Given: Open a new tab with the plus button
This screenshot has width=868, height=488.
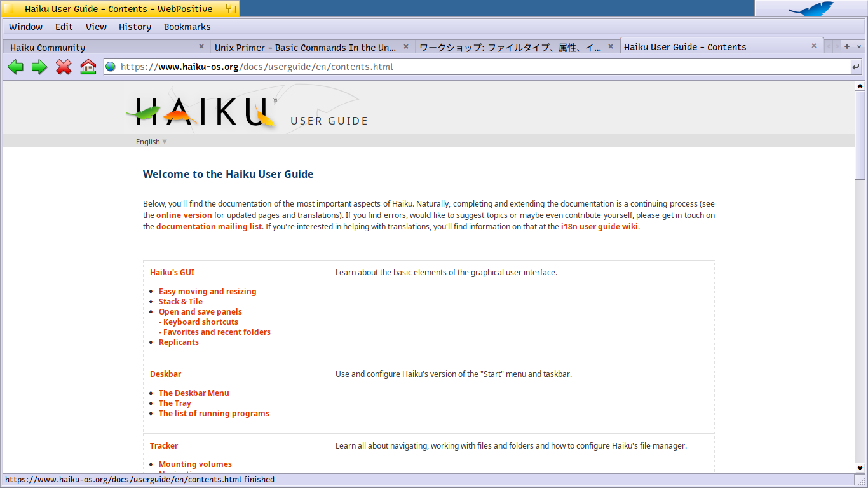Looking at the screenshot, I should (x=847, y=46).
